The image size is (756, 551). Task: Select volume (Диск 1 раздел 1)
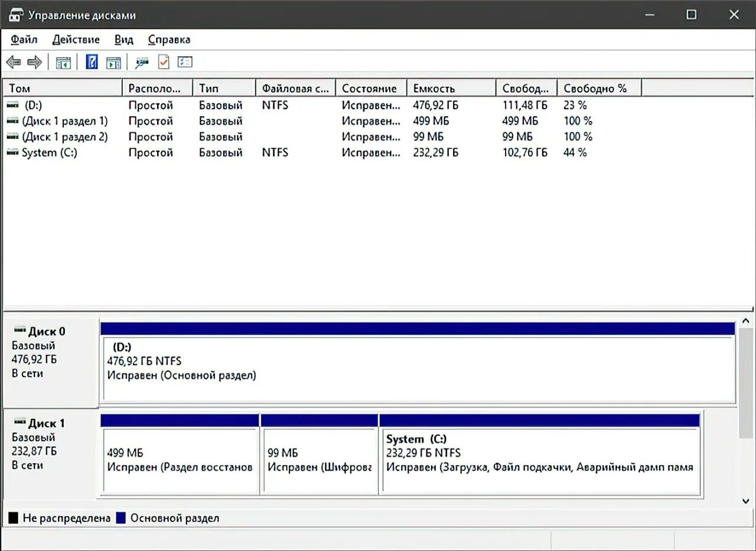[x=322, y=121]
